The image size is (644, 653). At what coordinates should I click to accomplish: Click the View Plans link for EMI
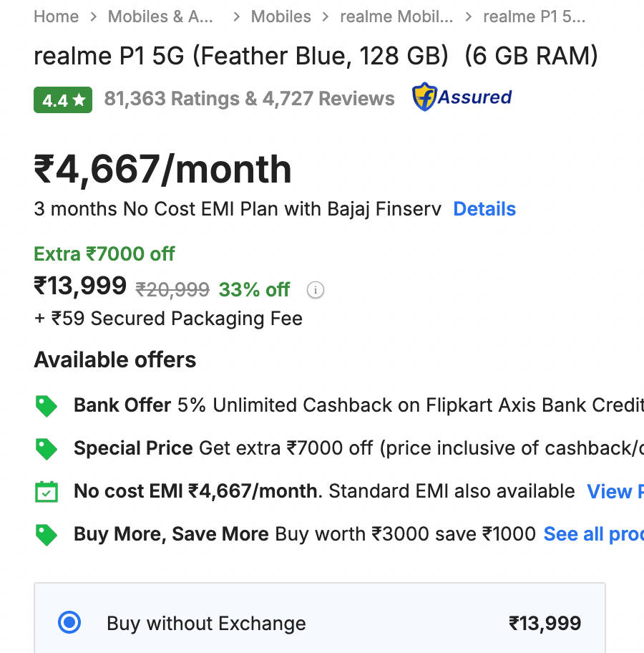click(x=614, y=492)
